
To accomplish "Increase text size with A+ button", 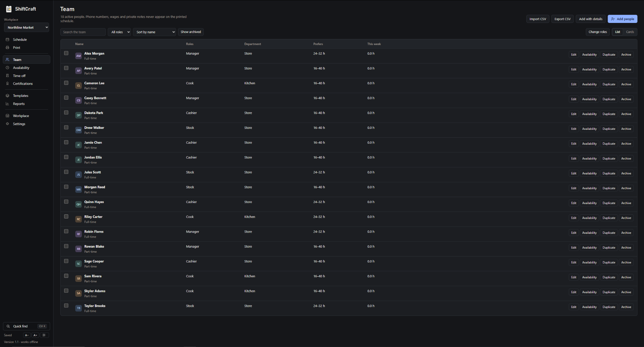I will coord(36,335).
